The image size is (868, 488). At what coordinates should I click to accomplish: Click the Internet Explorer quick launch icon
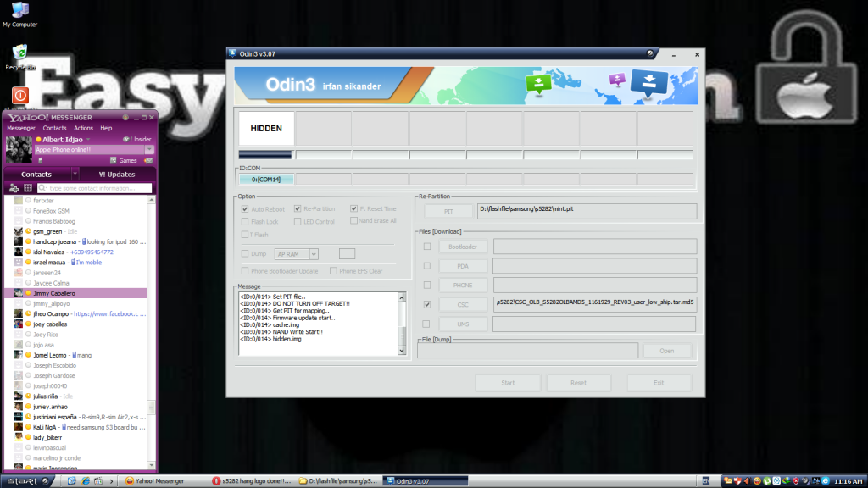[86, 481]
